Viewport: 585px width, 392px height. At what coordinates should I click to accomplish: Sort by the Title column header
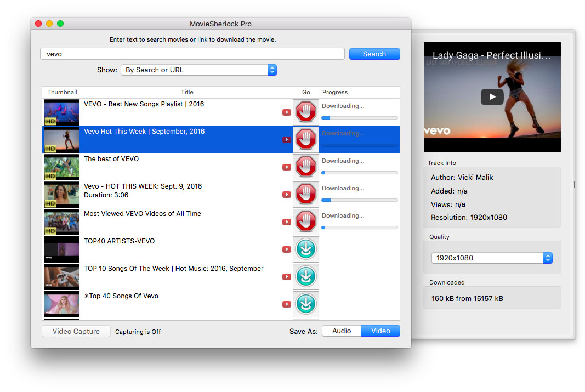point(187,92)
